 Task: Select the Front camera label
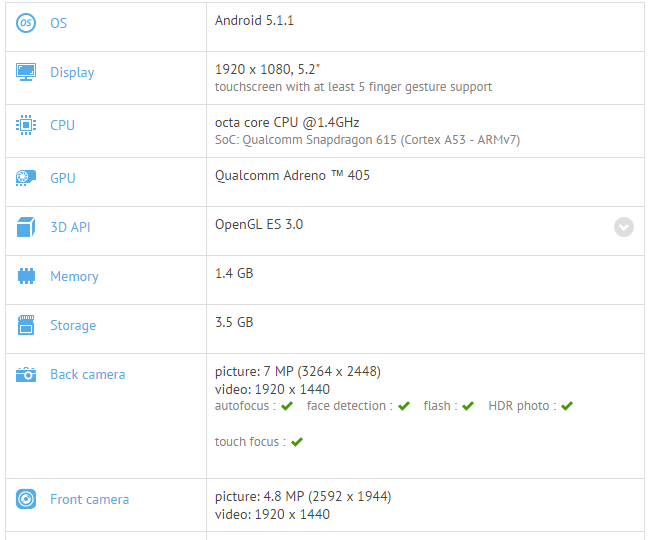[x=89, y=499]
